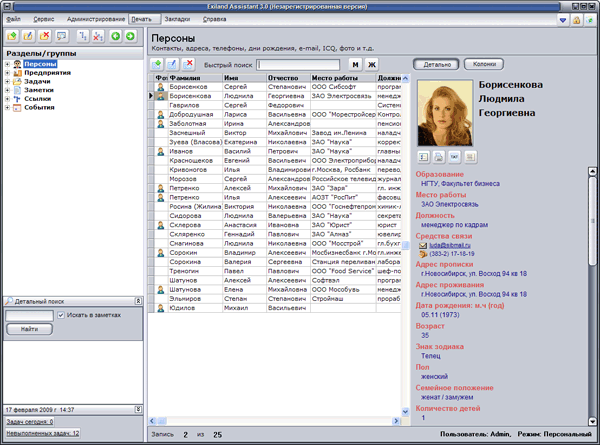Image resolution: width=600 pixels, height=445 pixels.
Task: Open the luda@sibmail.ru email link
Action: (450, 245)
